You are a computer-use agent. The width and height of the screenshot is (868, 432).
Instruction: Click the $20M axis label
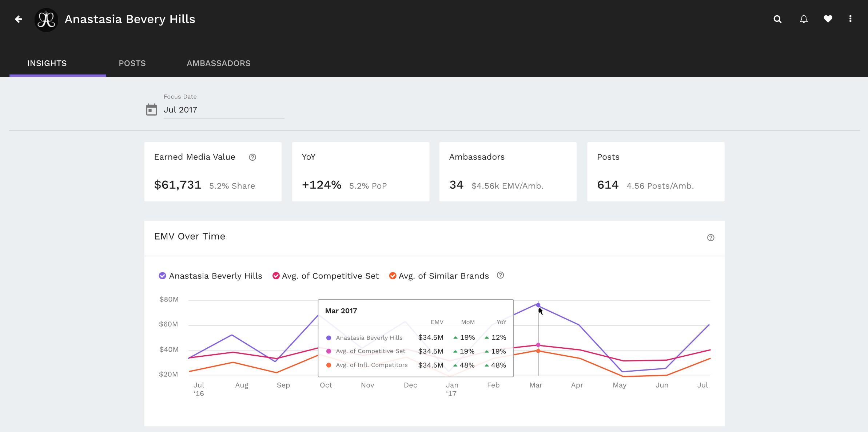[168, 374]
